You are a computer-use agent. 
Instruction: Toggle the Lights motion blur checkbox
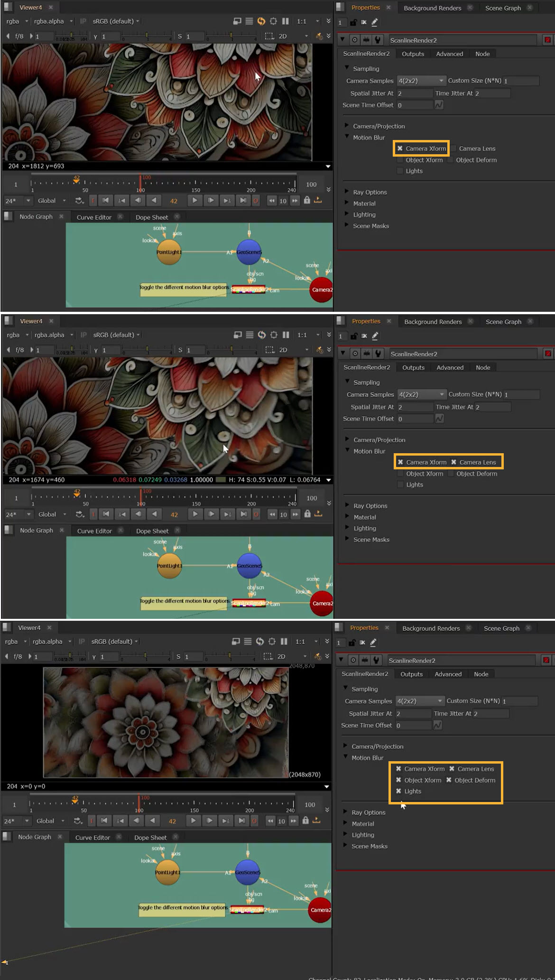(x=400, y=171)
